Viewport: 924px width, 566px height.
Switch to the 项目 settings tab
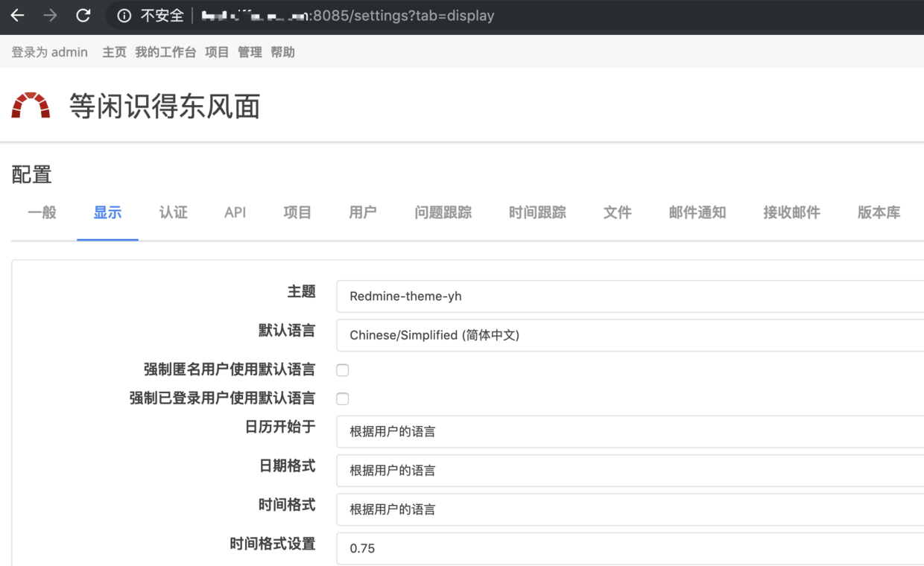pos(297,213)
